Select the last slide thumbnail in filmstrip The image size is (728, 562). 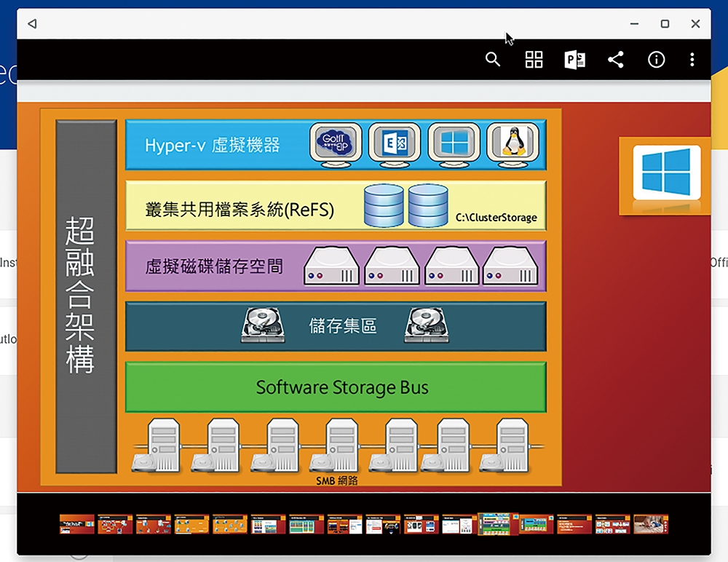[x=651, y=524]
